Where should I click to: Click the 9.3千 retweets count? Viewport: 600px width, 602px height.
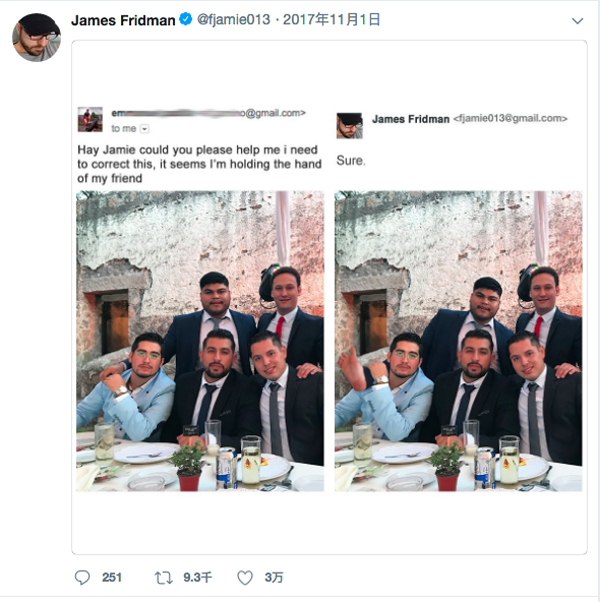point(197,577)
